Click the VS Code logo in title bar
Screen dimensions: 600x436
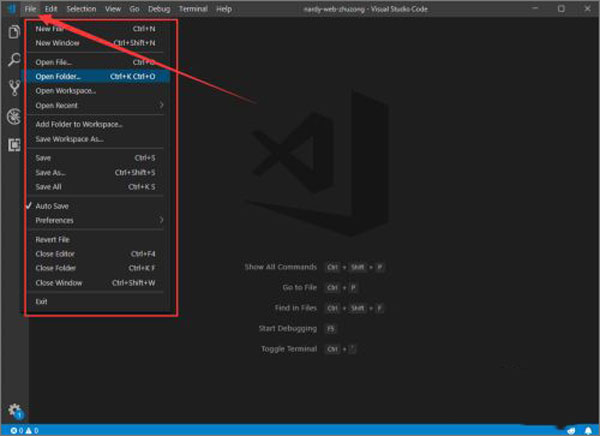[11, 8]
